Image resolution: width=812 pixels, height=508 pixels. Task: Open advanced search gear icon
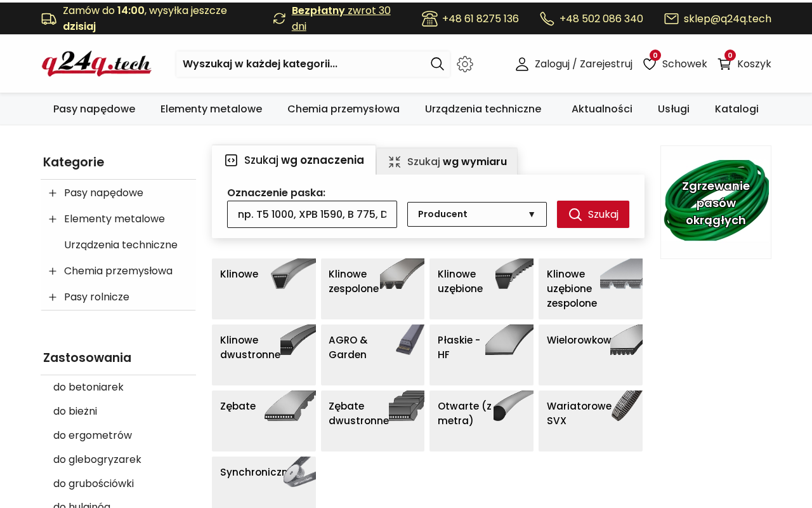tap(465, 64)
